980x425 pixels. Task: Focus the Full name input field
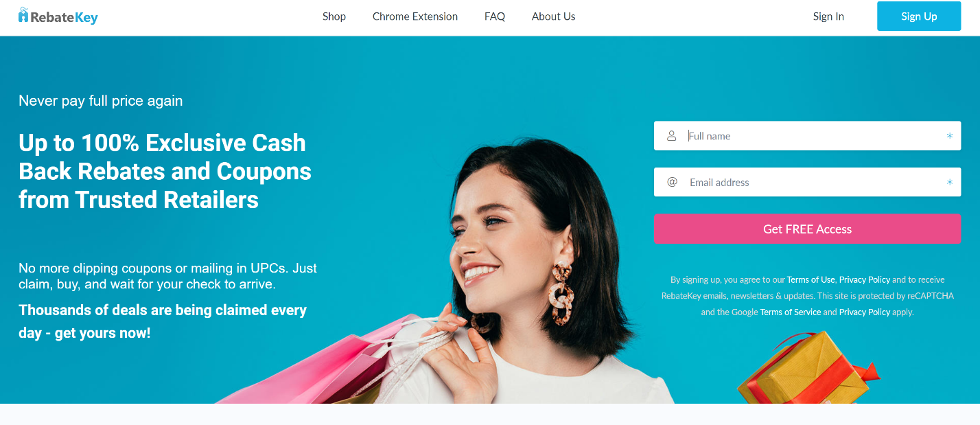tap(807, 136)
